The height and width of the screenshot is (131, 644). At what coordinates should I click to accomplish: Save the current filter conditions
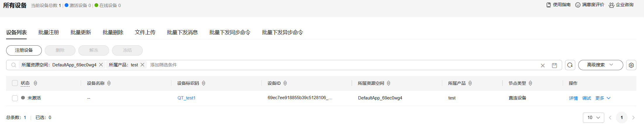click(x=555, y=65)
